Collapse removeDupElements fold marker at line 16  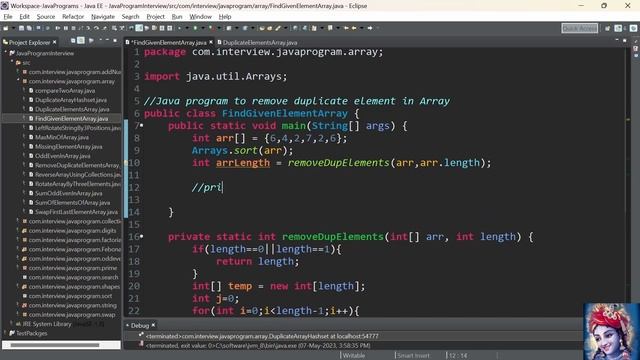(142, 236)
